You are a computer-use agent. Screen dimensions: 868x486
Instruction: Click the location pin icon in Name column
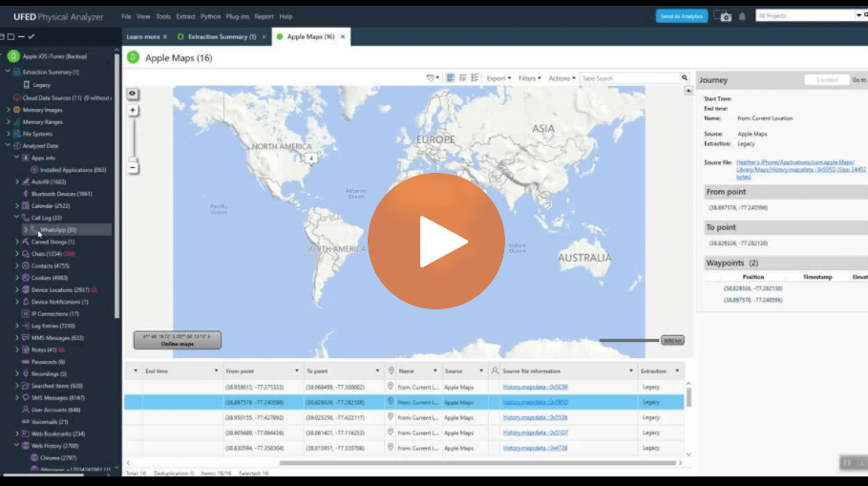tap(391, 370)
